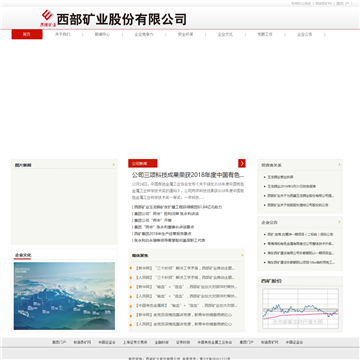Click the red Western Mining logo
The height and width of the screenshot is (360, 360).
tap(47, 18)
